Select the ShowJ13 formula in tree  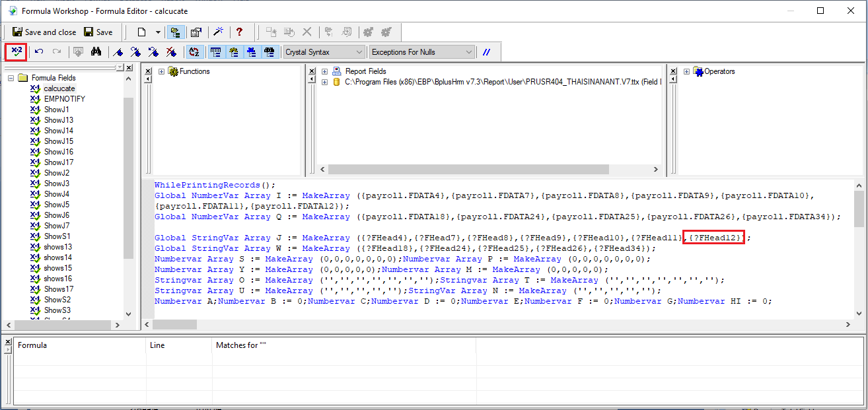point(58,120)
